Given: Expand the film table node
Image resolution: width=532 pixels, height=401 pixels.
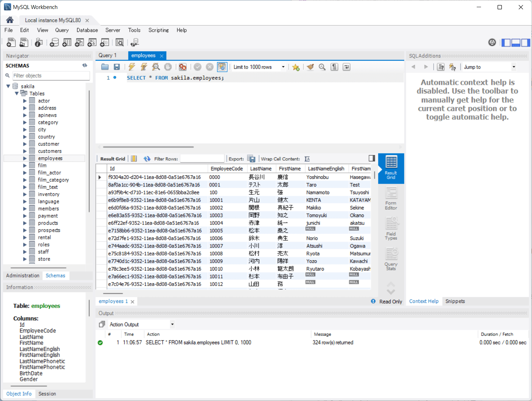Looking at the screenshot, I should (25, 166).
